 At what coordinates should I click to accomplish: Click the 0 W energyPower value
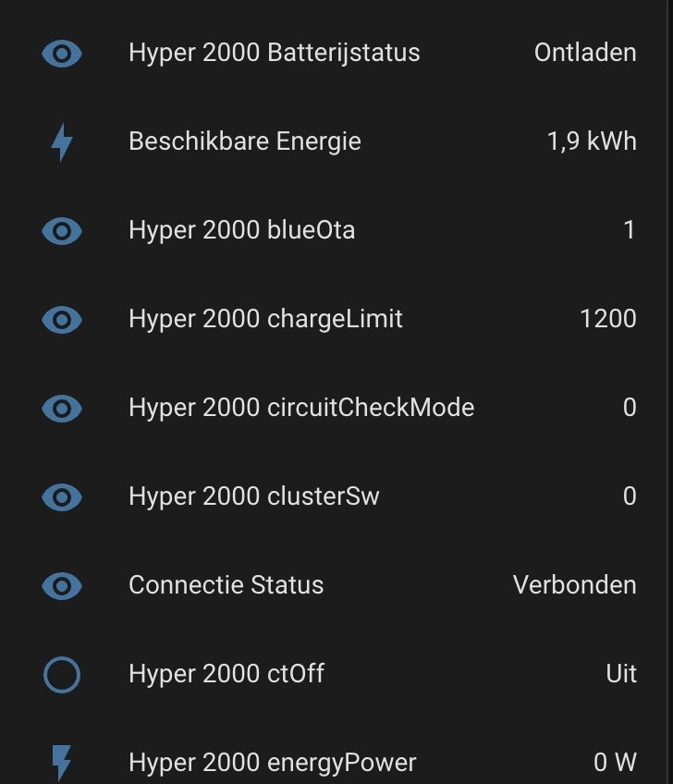point(615,763)
